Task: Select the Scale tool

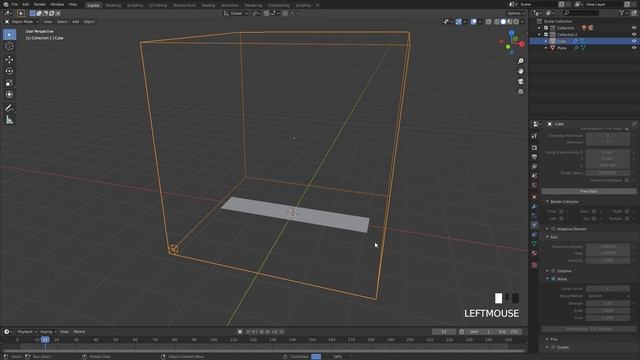Action: pos(9,83)
